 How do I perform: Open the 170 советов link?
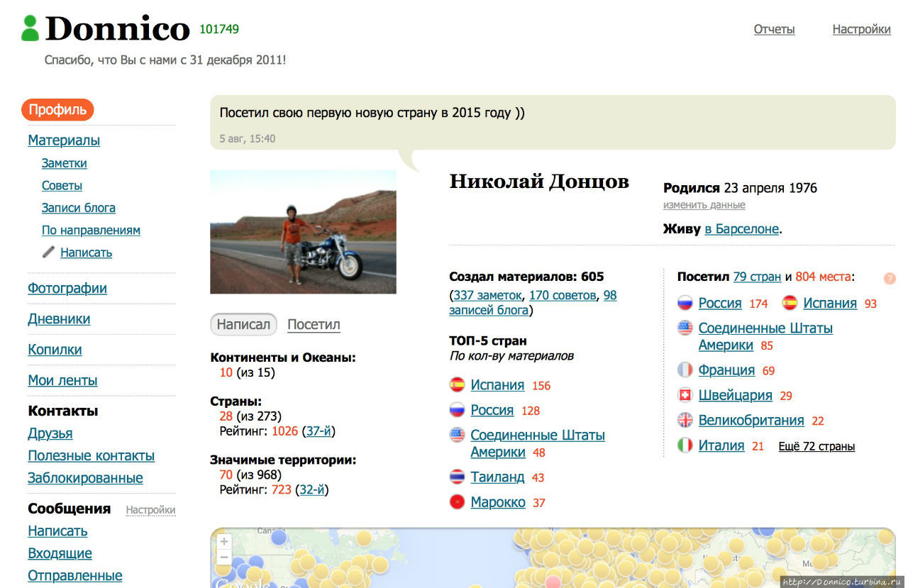563,295
